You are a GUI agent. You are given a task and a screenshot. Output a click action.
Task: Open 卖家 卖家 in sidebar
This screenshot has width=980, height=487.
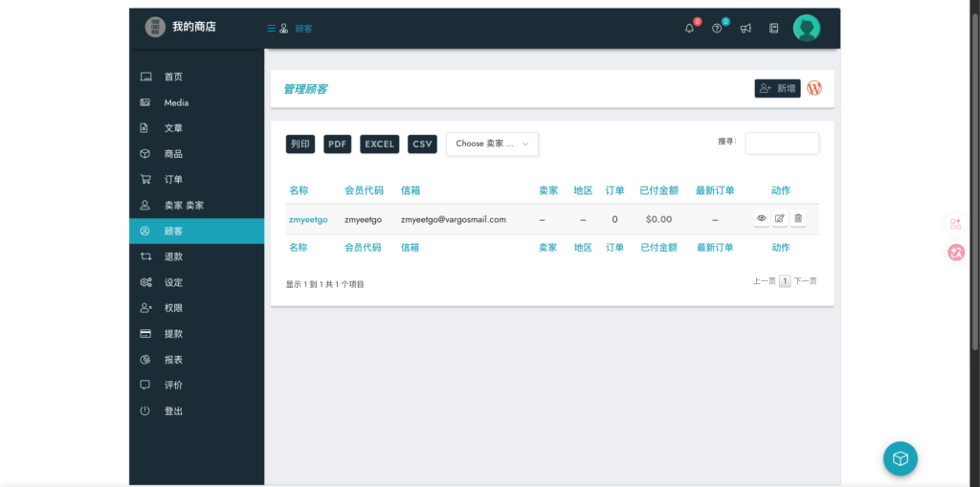(x=196, y=205)
